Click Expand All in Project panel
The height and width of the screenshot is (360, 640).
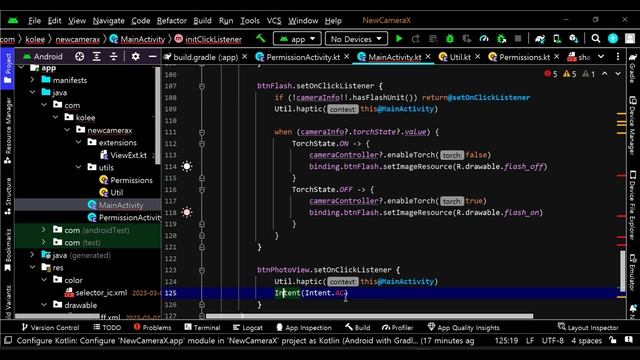(x=97, y=56)
